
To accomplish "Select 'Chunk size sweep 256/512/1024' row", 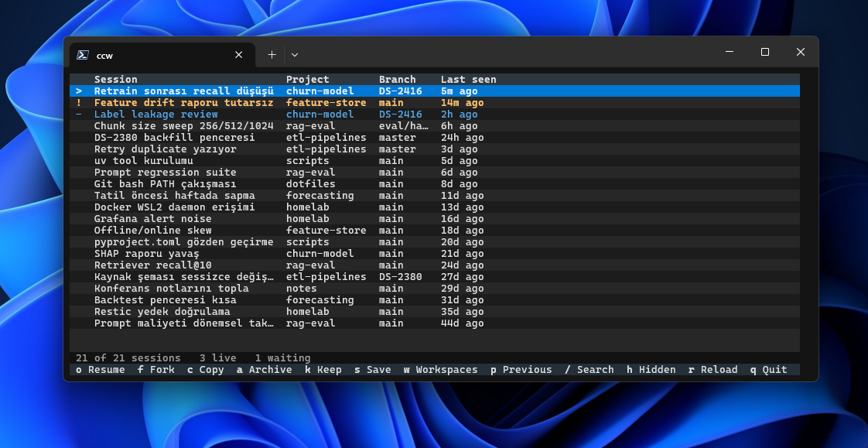I will 435,125.
